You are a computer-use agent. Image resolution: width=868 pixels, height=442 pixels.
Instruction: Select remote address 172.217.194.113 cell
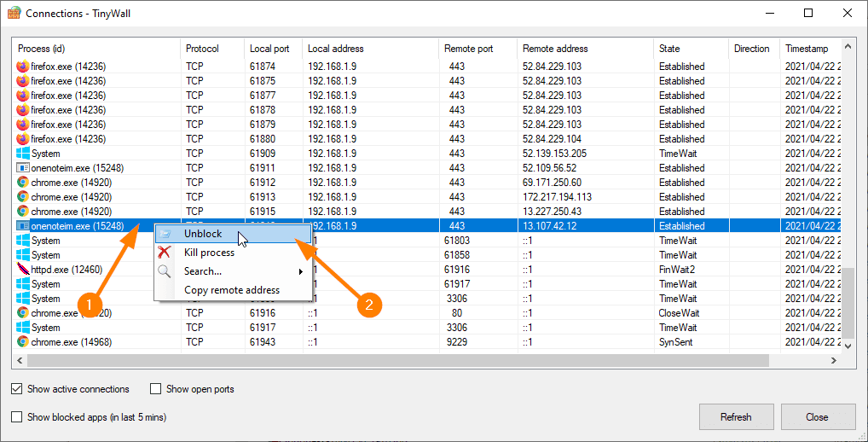tap(557, 196)
